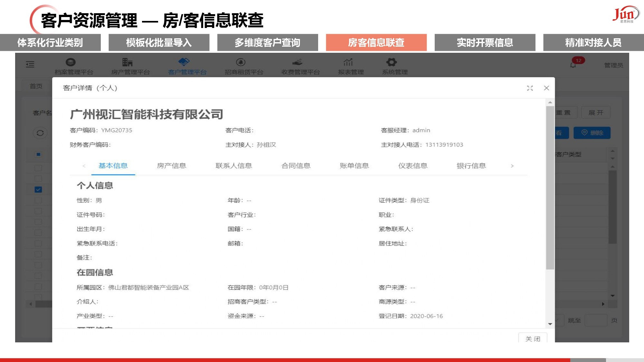The width and height of the screenshot is (644, 362).
Task: Click the 跳至 page number input field
Action: [596, 320]
